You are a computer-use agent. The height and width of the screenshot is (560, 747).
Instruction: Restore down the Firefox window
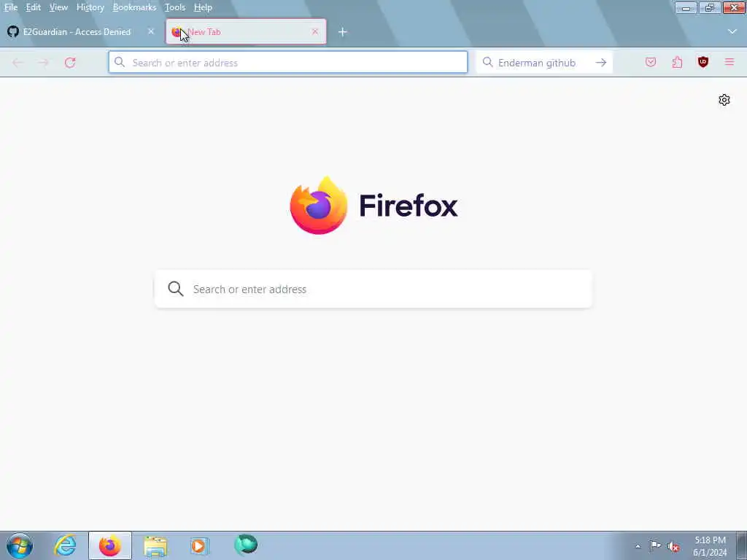tap(710, 7)
